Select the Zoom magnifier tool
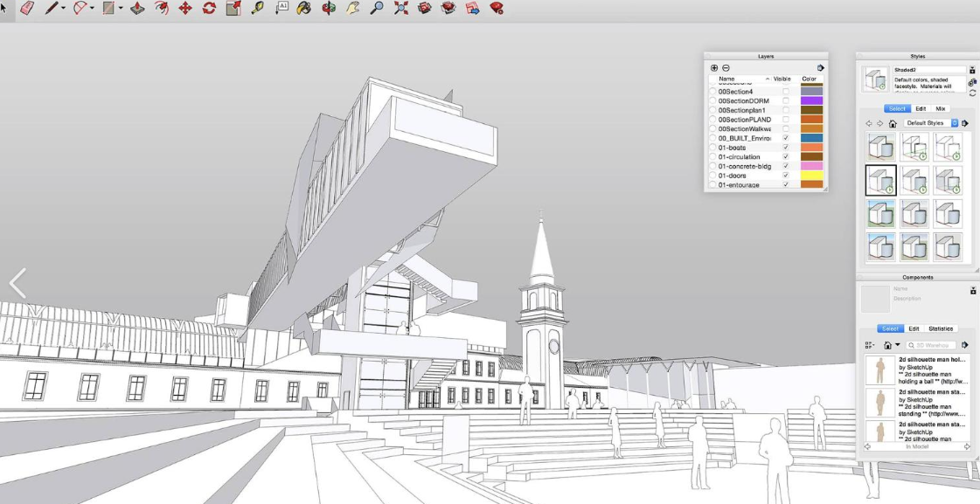This screenshot has width=980, height=504. coord(377,8)
